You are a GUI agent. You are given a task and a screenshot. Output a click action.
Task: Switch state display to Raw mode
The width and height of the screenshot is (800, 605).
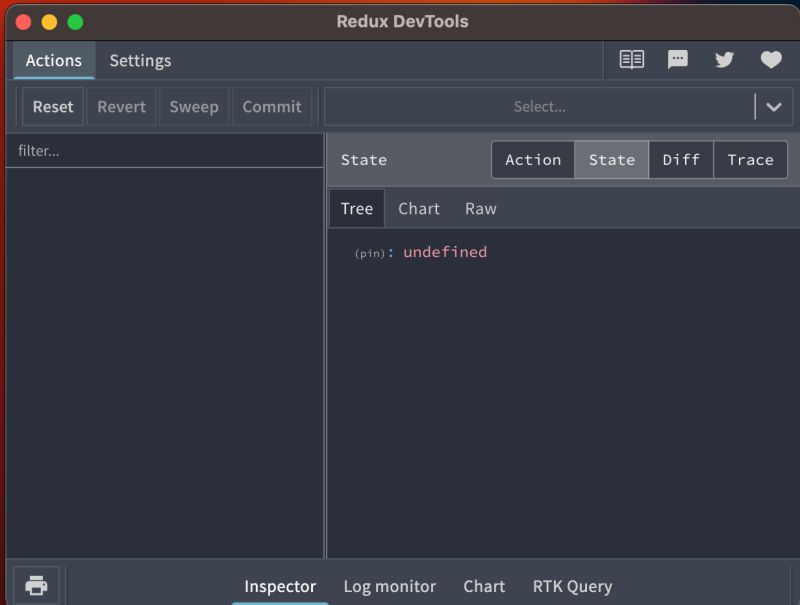[x=481, y=208]
